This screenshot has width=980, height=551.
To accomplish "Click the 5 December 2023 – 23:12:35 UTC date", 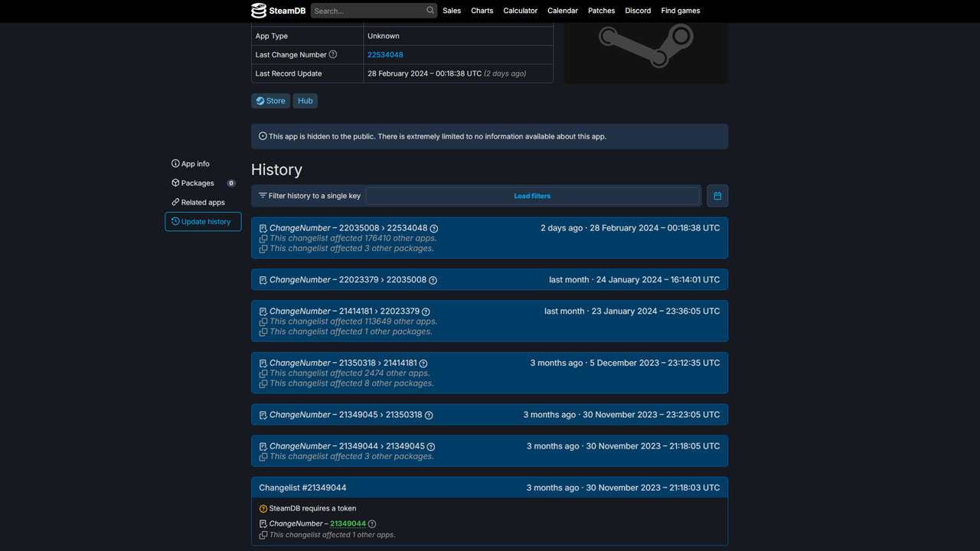I will tap(655, 363).
